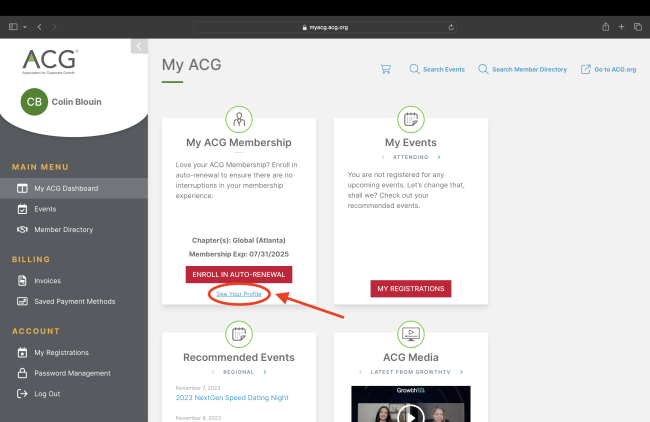The image size is (650, 422).
Task: Click the browser back button
Action: coord(39,27)
